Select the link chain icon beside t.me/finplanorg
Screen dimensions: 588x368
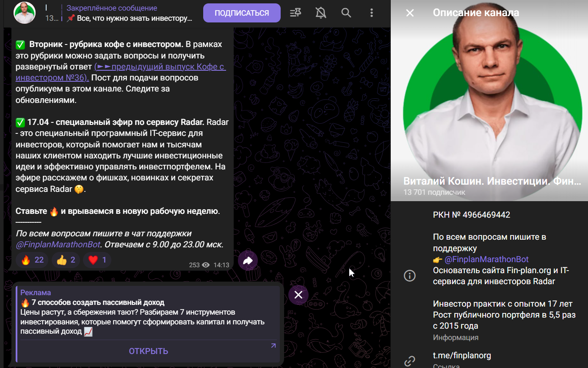(410, 361)
